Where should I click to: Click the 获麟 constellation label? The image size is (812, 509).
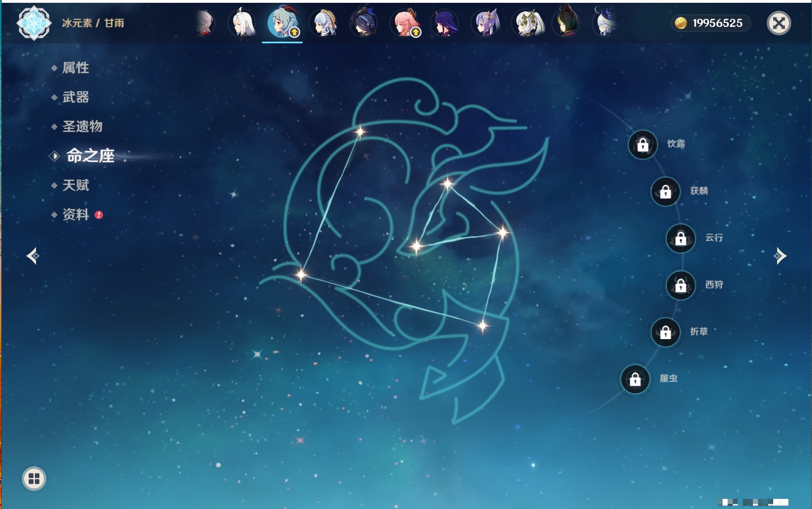coord(699,191)
